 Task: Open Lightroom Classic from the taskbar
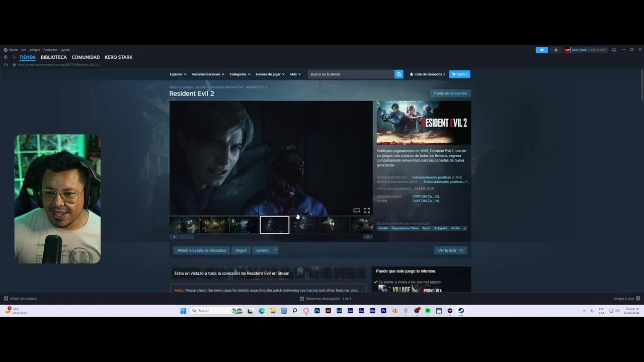[339, 311]
